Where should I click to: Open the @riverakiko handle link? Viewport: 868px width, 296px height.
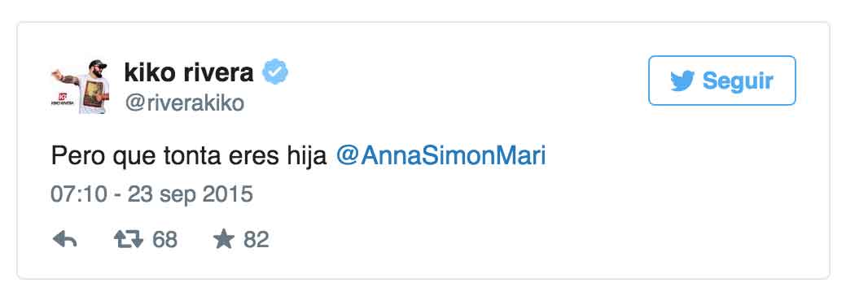(184, 103)
